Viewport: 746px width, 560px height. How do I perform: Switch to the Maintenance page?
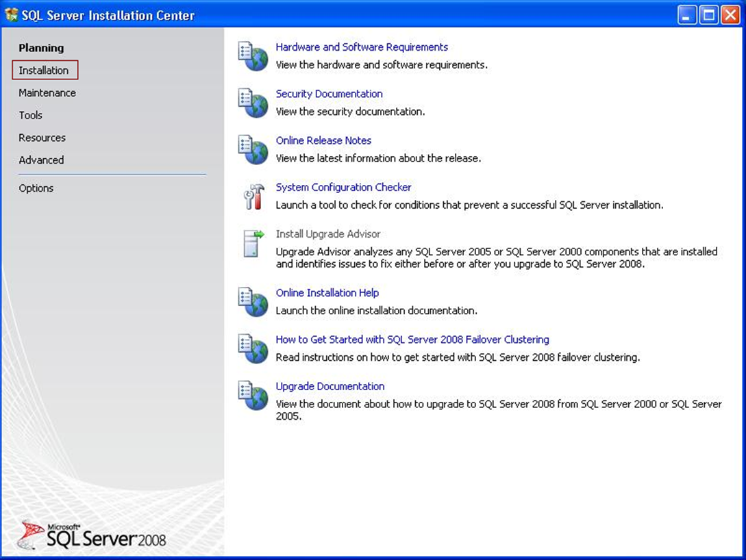pyautogui.click(x=47, y=93)
